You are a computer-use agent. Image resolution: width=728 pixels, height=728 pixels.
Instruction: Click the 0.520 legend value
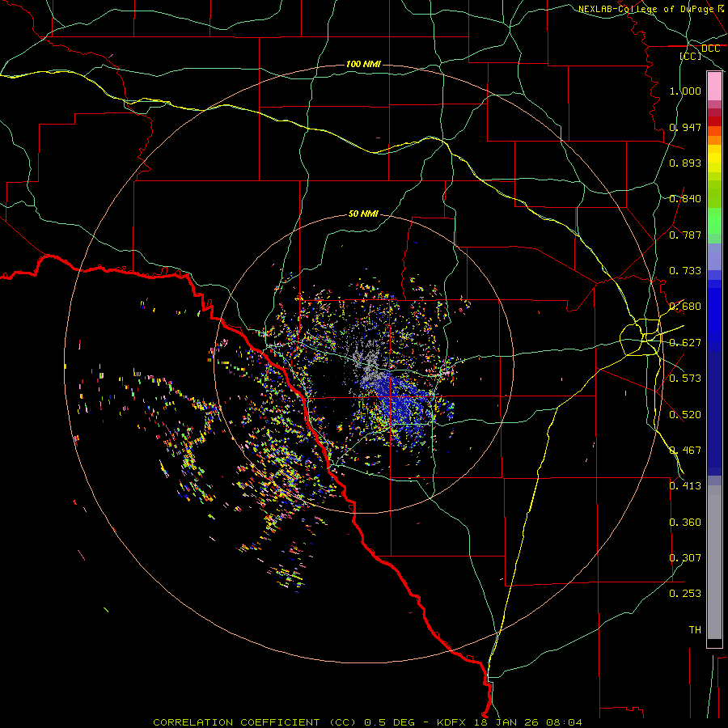click(x=685, y=415)
